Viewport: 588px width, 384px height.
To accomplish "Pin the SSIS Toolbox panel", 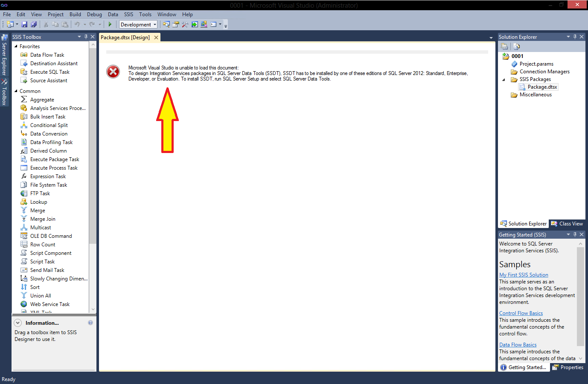I will pos(86,37).
